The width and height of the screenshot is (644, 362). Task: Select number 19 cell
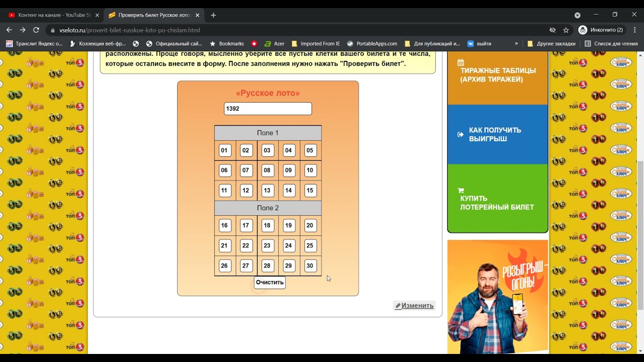tap(288, 226)
